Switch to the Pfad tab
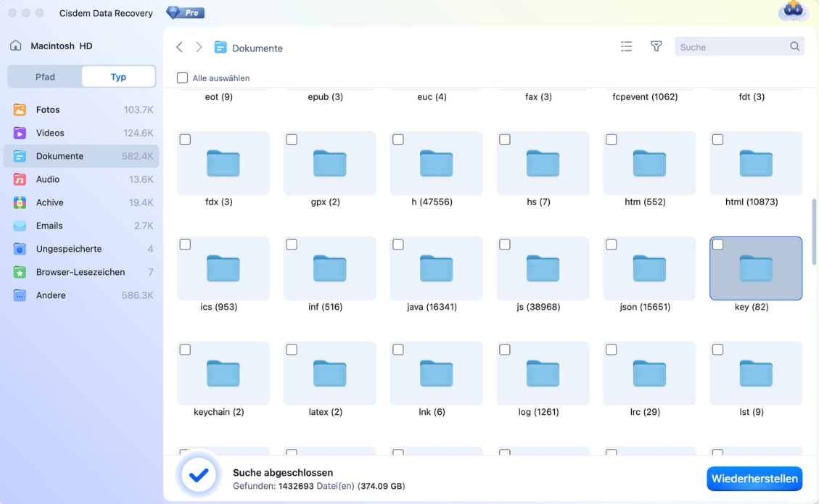 tap(45, 76)
